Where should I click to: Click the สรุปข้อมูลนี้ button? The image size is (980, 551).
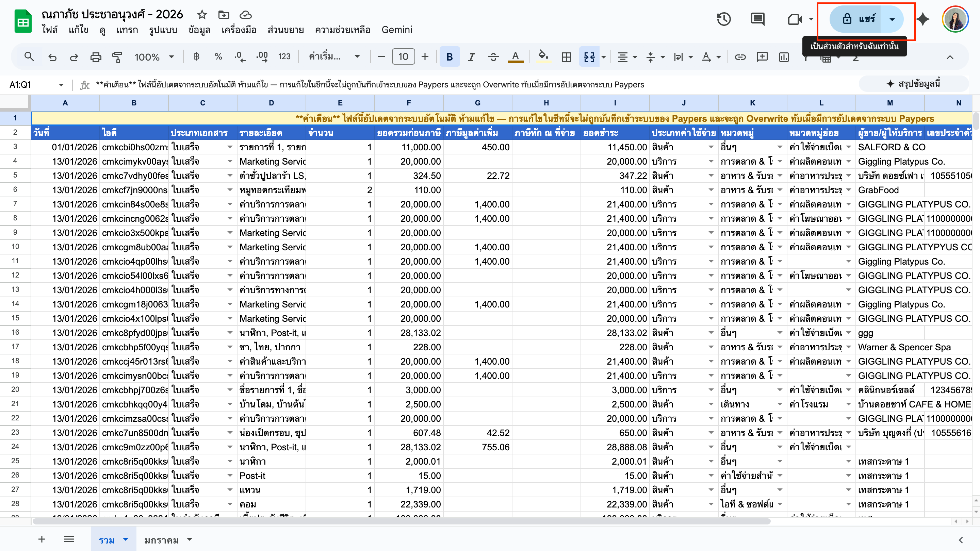point(914,84)
